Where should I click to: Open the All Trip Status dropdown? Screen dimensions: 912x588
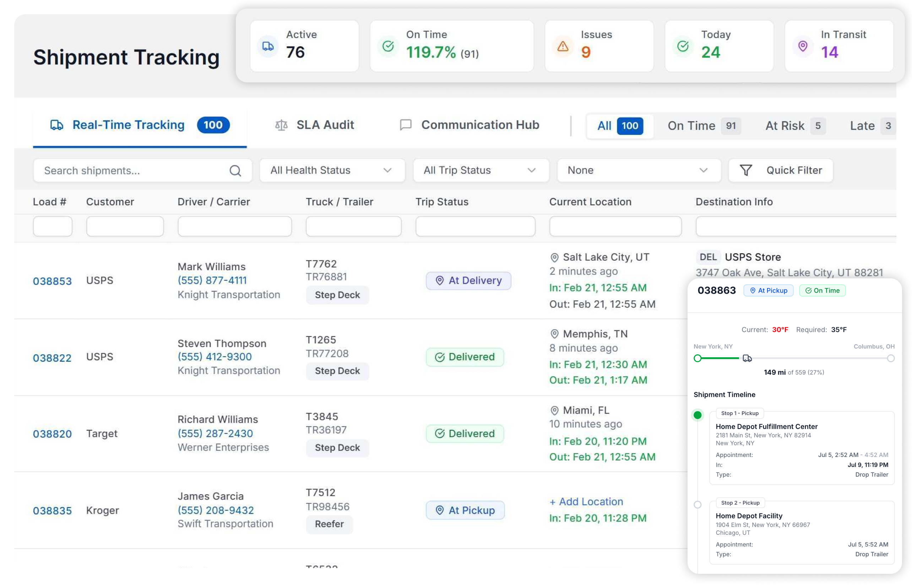pyautogui.click(x=481, y=170)
